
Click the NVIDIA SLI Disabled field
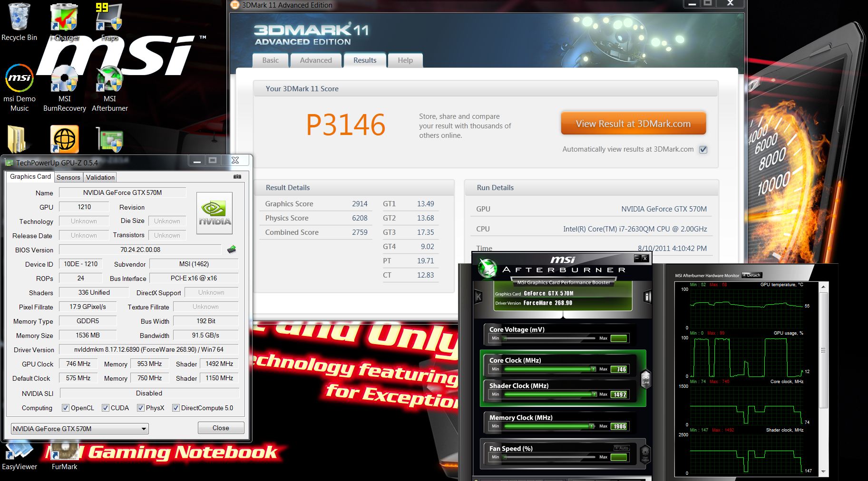(149, 393)
